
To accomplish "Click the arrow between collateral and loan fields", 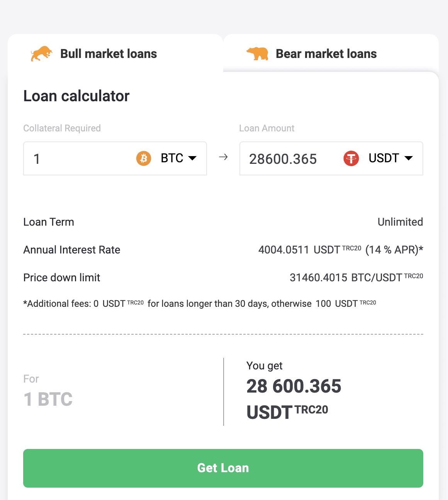I will [223, 157].
